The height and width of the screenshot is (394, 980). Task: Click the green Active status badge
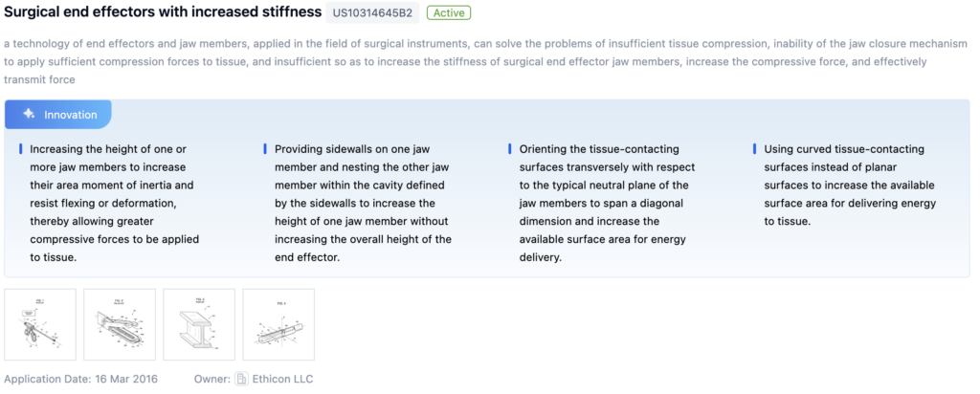coord(449,13)
